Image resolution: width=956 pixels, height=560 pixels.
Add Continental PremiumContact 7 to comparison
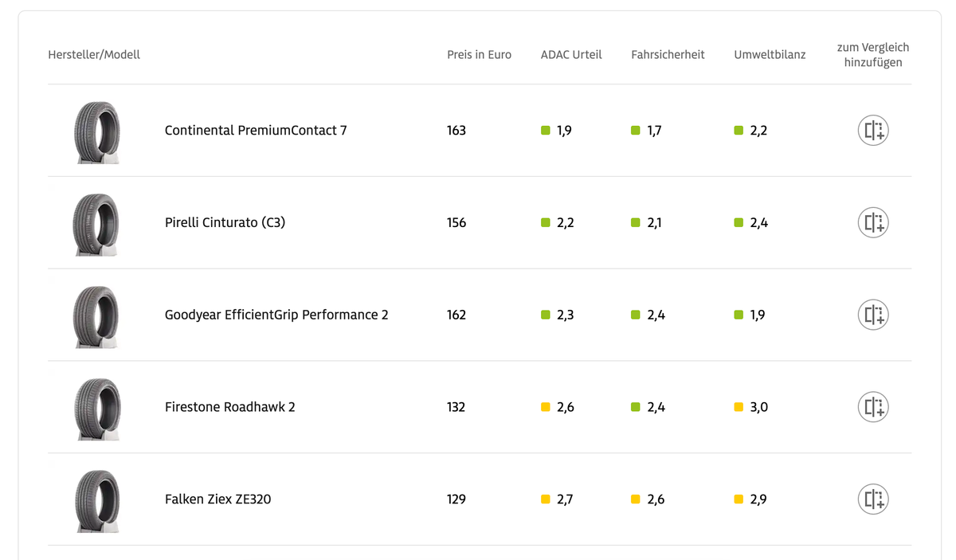(873, 131)
